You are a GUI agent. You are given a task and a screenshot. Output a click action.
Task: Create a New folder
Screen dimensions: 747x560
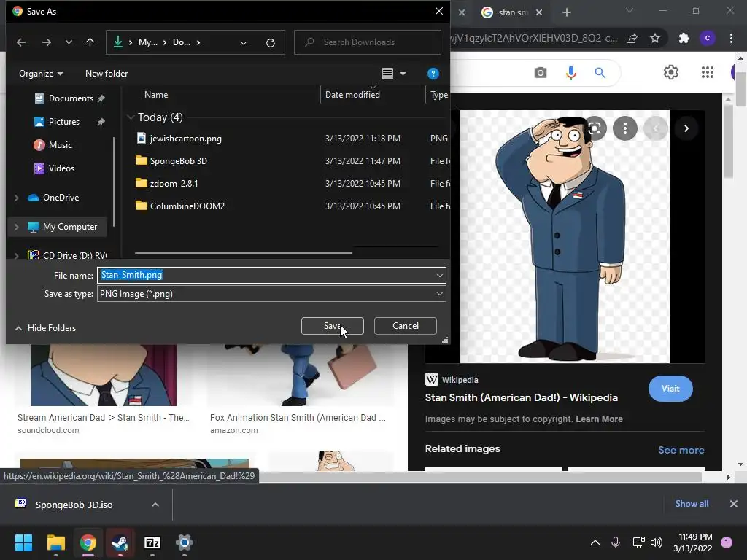107,74
